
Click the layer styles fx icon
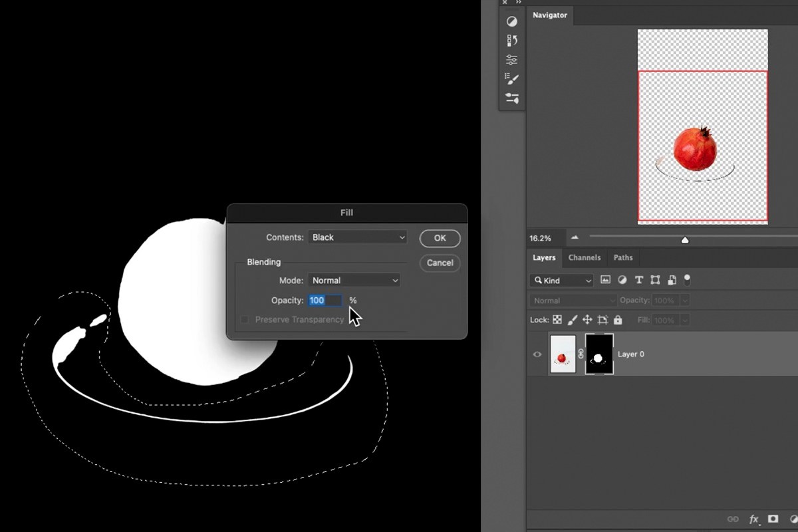click(x=754, y=519)
